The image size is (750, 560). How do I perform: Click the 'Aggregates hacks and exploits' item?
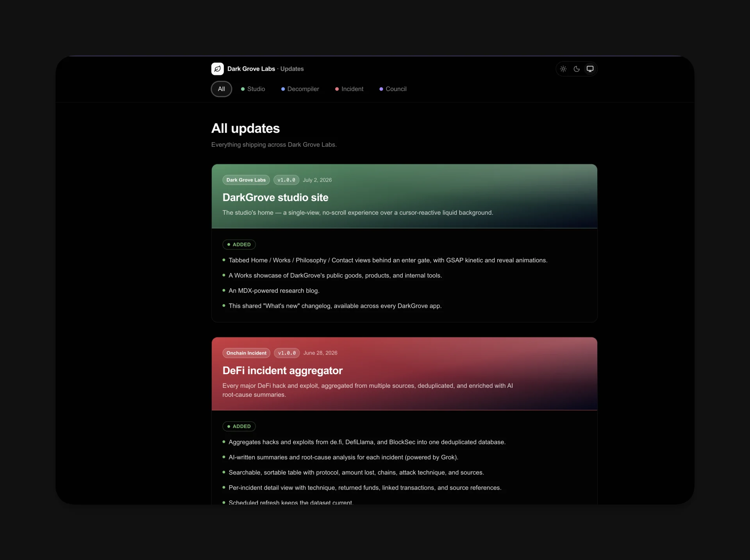point(367,442)
